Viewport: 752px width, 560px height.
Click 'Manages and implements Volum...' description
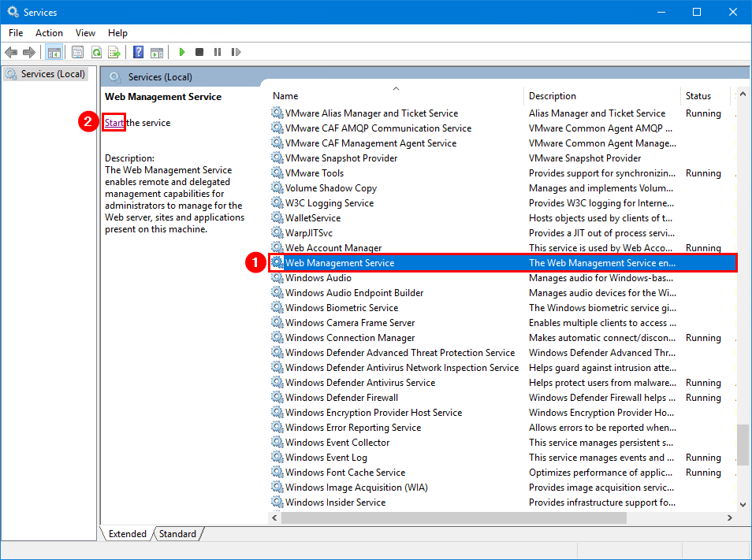pos(601,187)
